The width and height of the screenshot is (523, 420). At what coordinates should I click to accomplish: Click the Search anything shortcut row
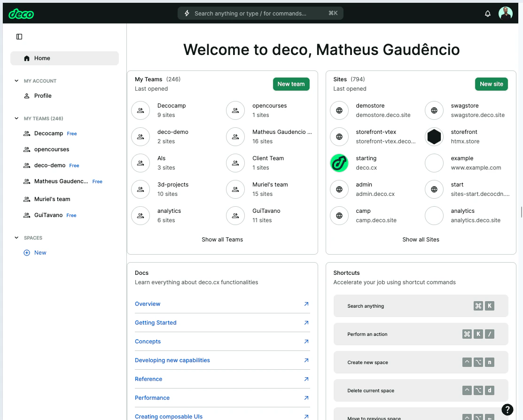421,306
